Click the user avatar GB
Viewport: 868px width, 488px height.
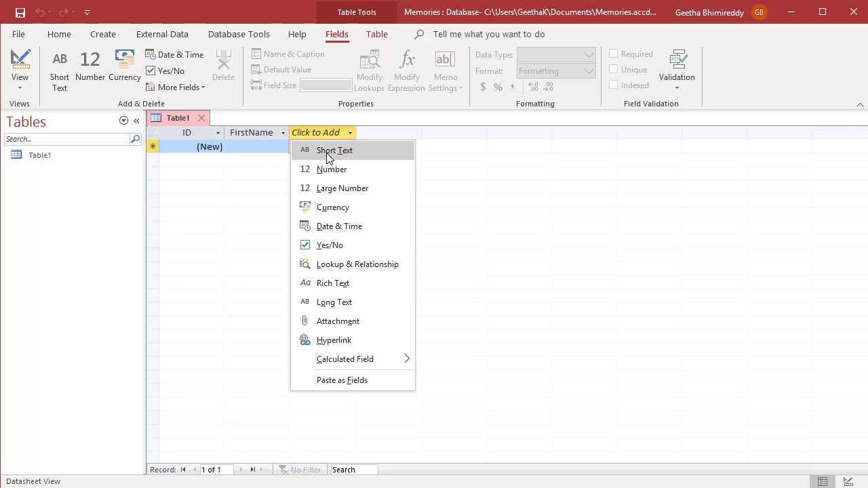click(759, 12)
